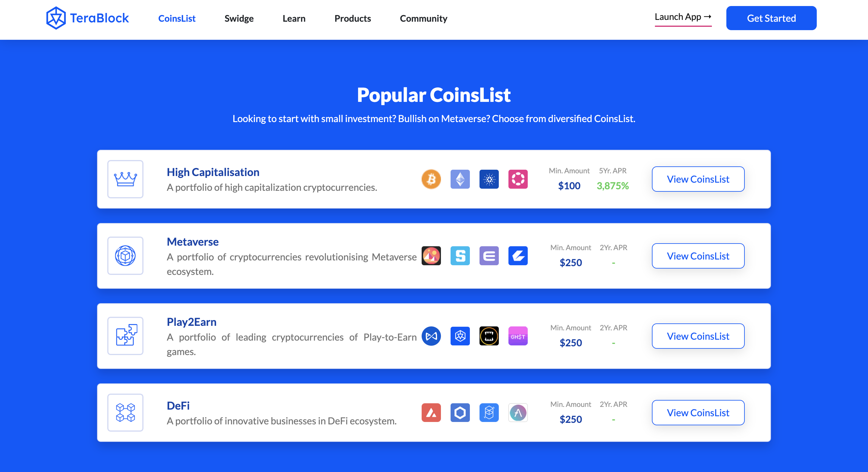The width and height of the screenshot is (868, 472).
Task: Click the Cardano coin icon
Action: click(489, 179)
